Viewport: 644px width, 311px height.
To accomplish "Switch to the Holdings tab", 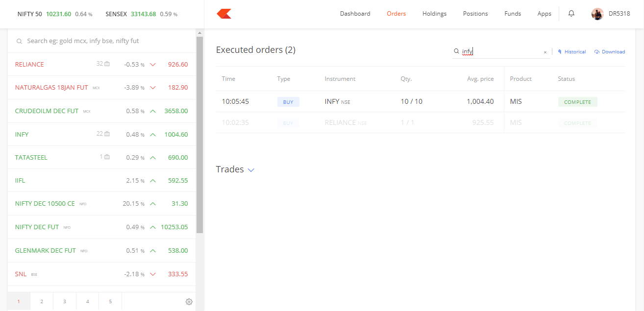I will click(435, 14).
